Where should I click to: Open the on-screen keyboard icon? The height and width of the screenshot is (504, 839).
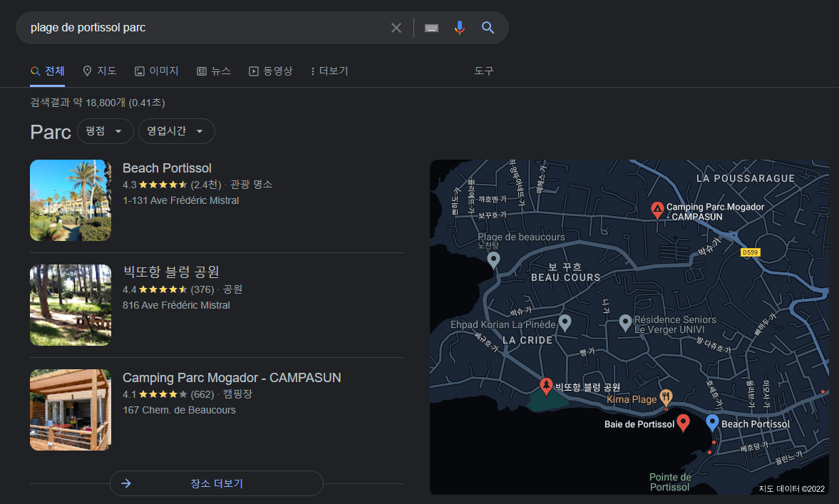[431, 28]
